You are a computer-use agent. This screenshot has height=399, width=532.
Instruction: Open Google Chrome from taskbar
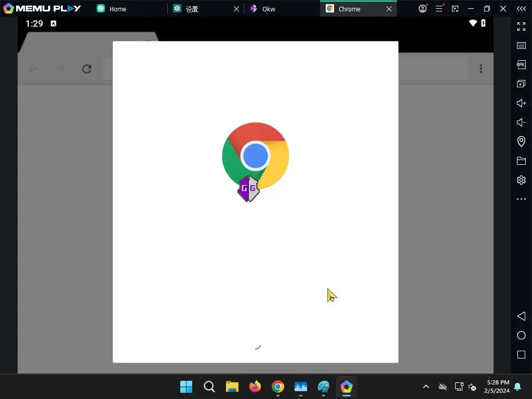(x=278, y=387)
